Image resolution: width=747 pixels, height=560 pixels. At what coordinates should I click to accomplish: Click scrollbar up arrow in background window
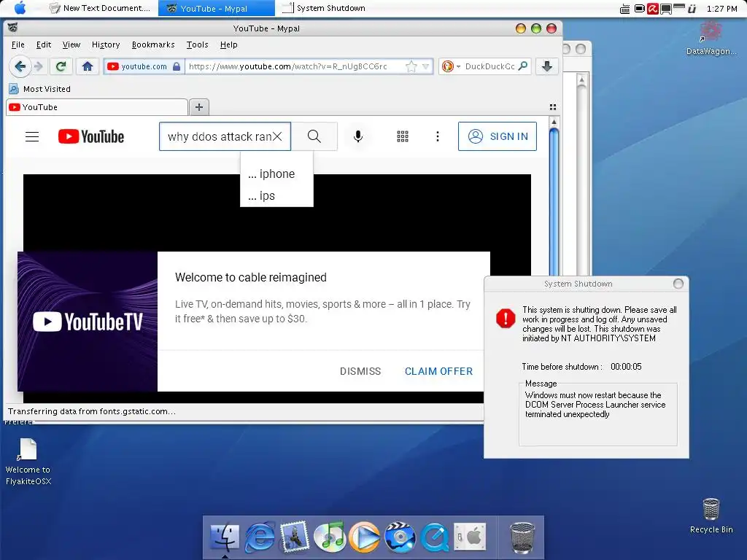(x=581, y=79)
